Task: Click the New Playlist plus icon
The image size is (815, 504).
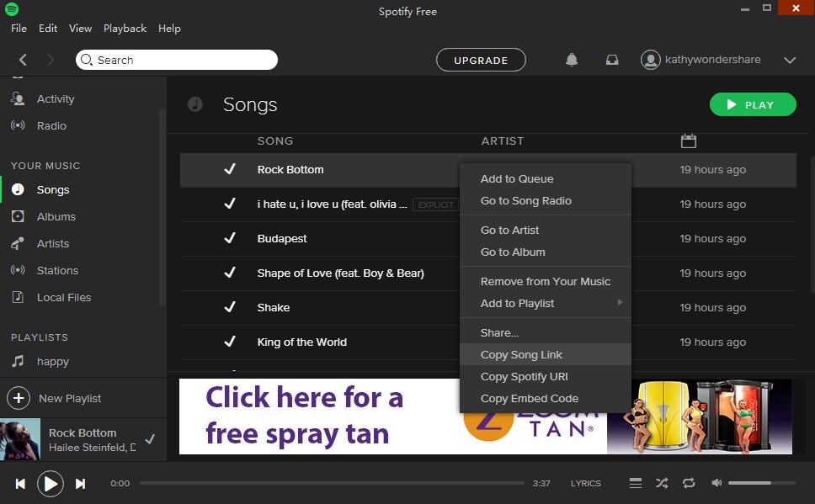Action: click(x=19, y=398)
